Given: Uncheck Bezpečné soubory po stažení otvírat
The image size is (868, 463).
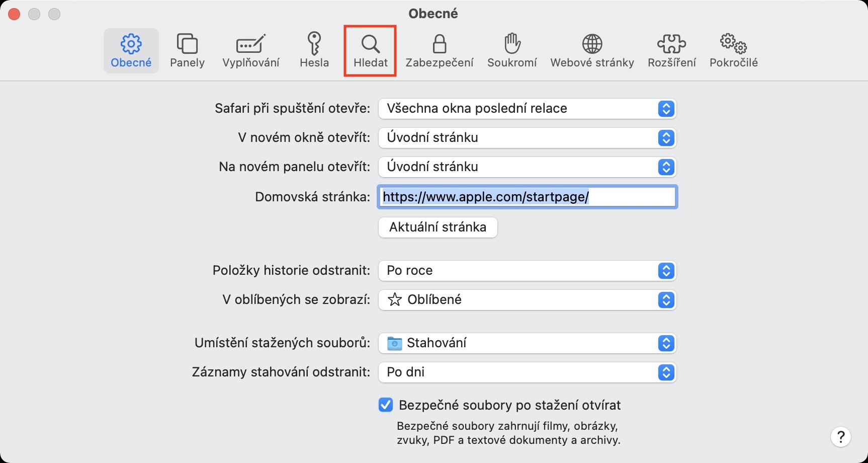Looking at the screenshot, I should point(386,405).
